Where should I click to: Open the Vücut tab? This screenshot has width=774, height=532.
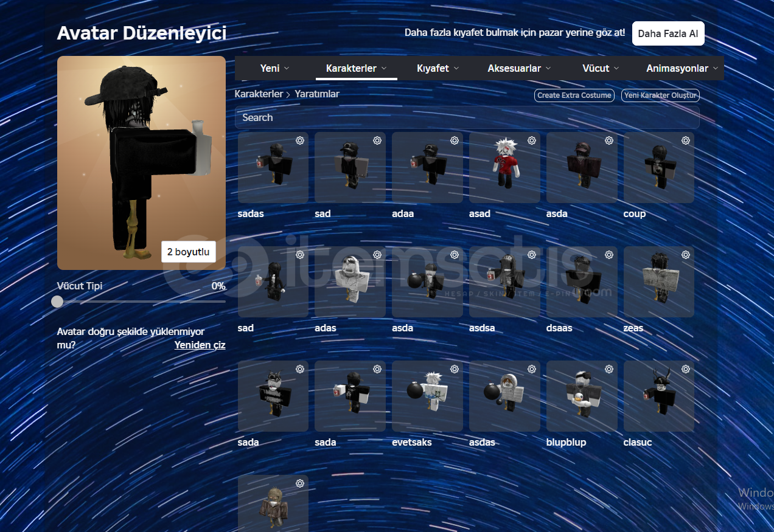tap(601, 68)
